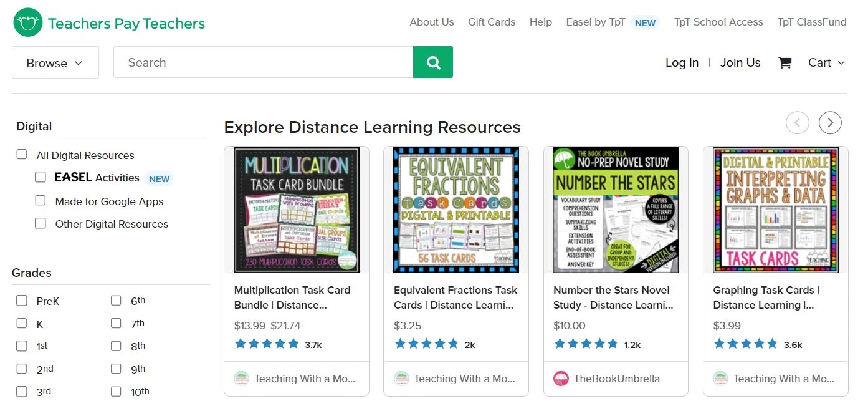868x406 pixels.
Task: Click the $13.99 price text
Action: [x=250, y=326]
